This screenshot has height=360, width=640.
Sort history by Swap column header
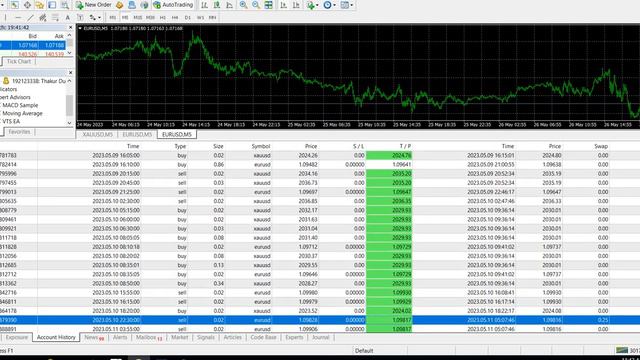point(601,146)
